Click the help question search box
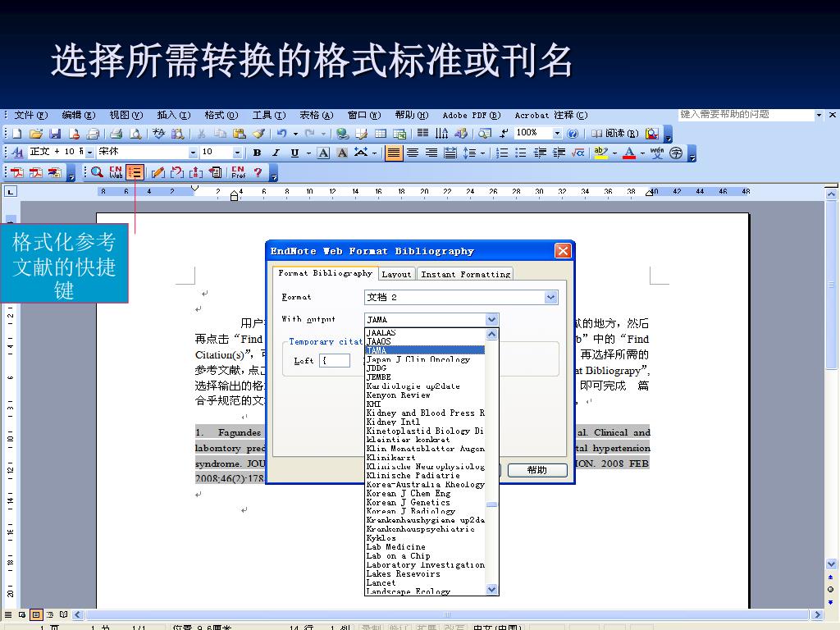The image size is (840, 630). pyautogui.click(x=746, y=115)
